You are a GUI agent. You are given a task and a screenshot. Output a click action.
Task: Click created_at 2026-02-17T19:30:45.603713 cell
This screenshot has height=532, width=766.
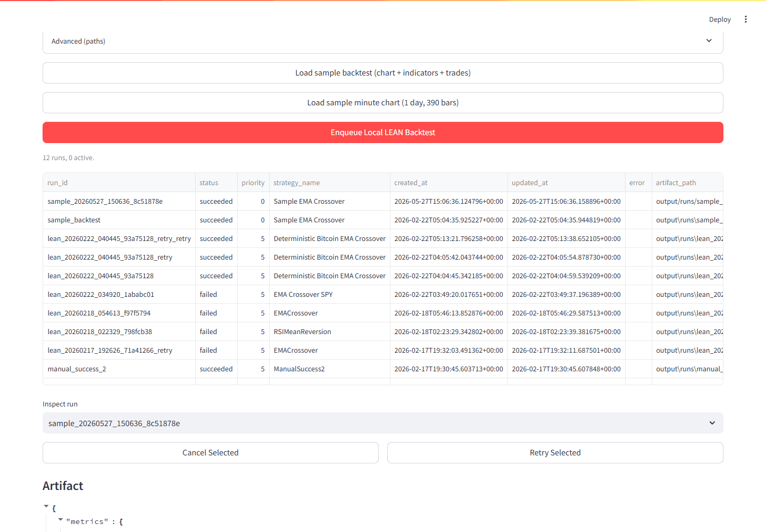click(x=449, y=369)
